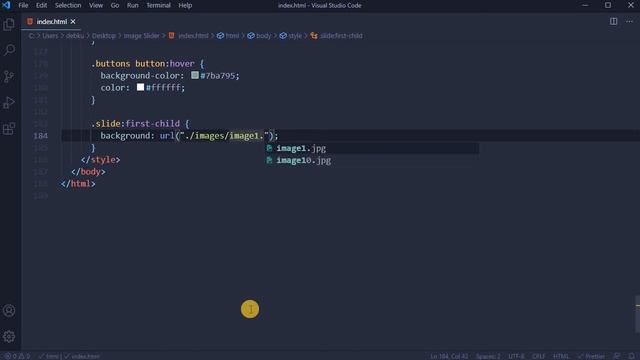Choose image1.jpg from autocomplete list
The height and width of the screenshot is (360, 640).
[372, 148]
